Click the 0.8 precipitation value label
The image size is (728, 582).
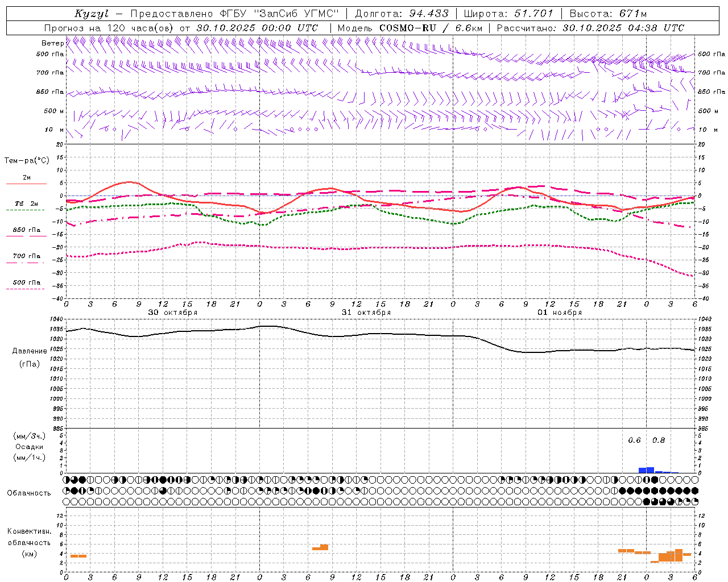pyautogui.click(x=659, y=440)
